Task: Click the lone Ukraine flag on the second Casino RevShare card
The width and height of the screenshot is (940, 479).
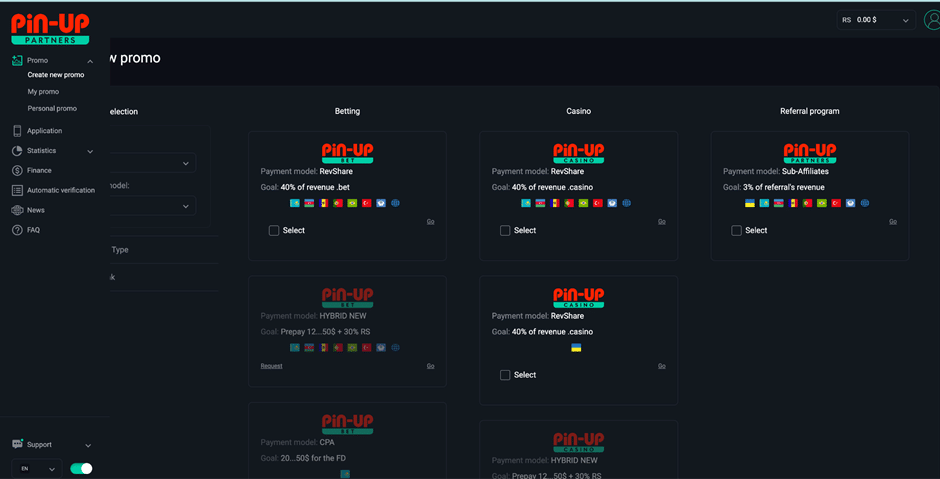Action: [576, 348]
